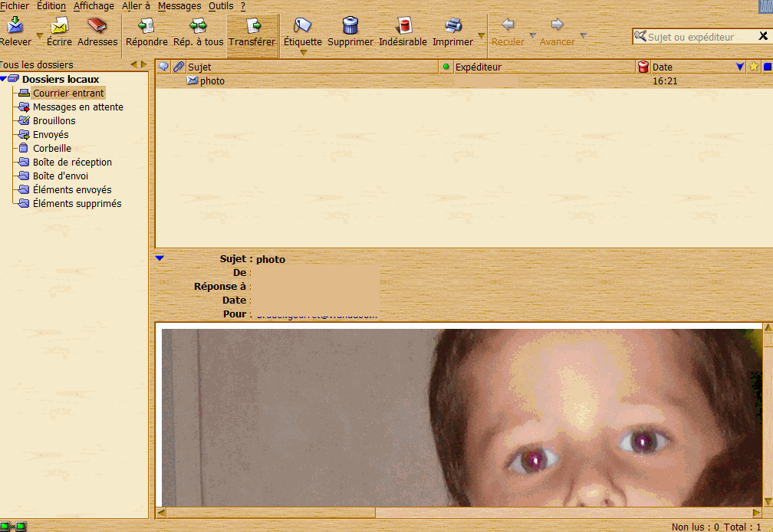Open the Affichage menu
The image size is (773, 532).
[x=94, y=5]
